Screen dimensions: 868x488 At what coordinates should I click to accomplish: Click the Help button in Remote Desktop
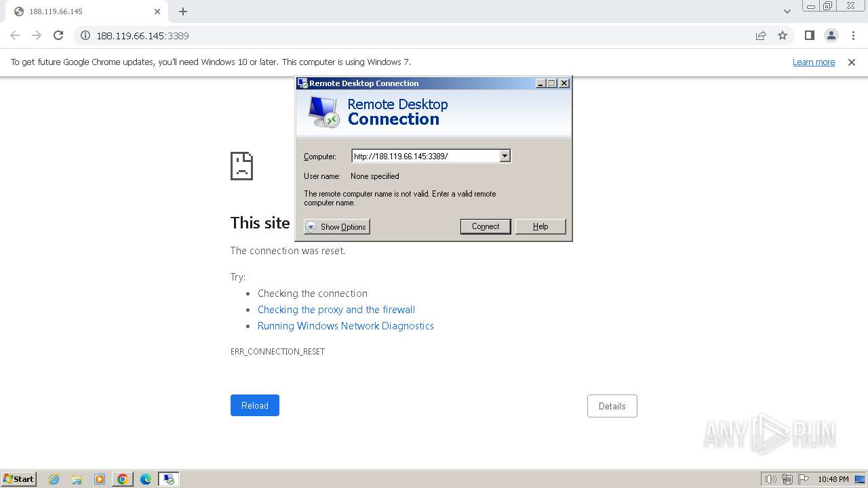pos(540,226)
